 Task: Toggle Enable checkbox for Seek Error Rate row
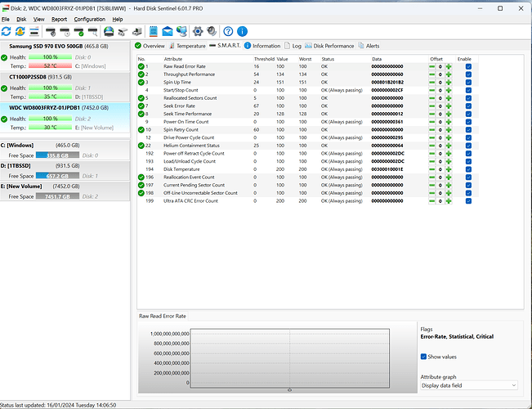click(x=468, y=106)
